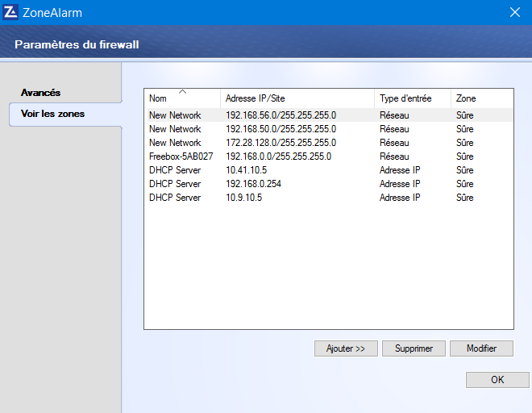532x413 pixels.
Task: Select the Freebox-5AB027 entry
Action: coord(329,156)
